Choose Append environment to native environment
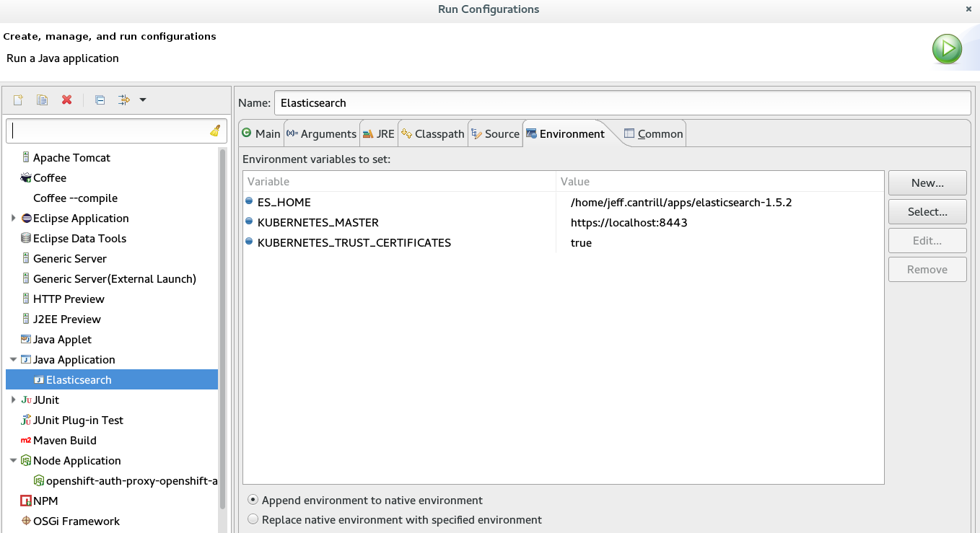This screenshot has height=533, width=980. tap(365, 500)
